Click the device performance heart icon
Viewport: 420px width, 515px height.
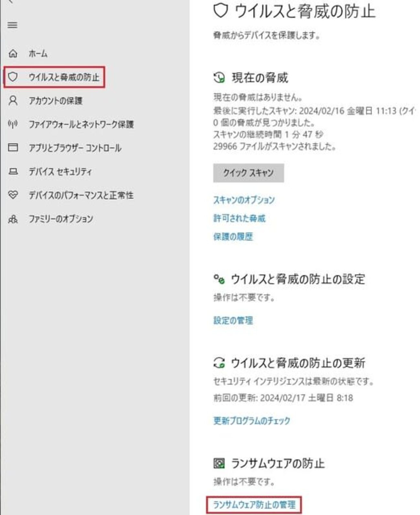[13, 195]
